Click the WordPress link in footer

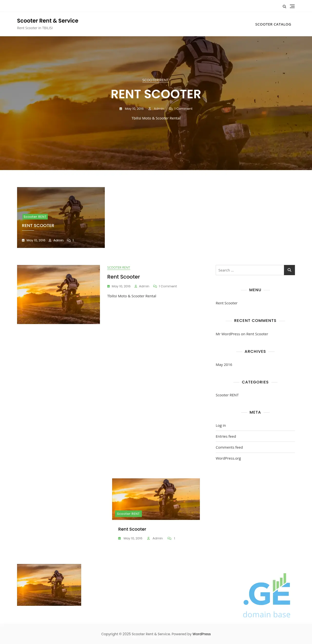tap(201, 634)
